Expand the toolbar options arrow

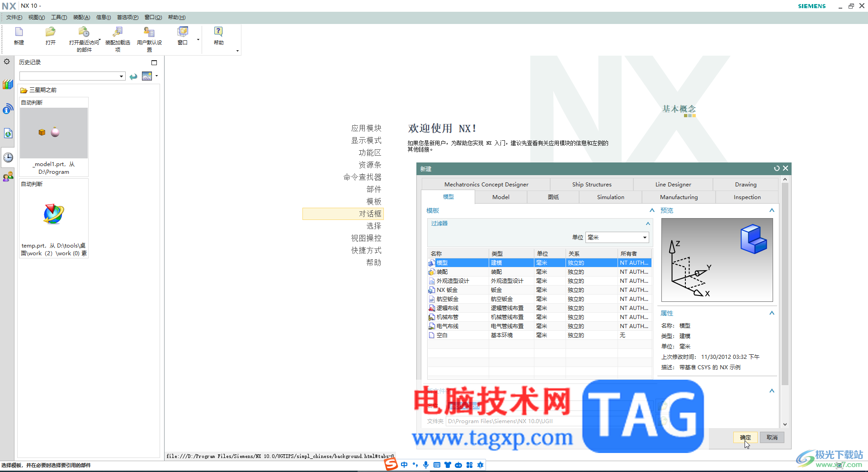tap(237, 51)
